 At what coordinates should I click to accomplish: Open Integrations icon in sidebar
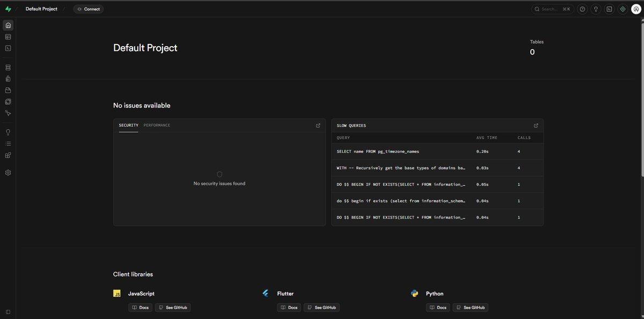[x=8, y=155]
